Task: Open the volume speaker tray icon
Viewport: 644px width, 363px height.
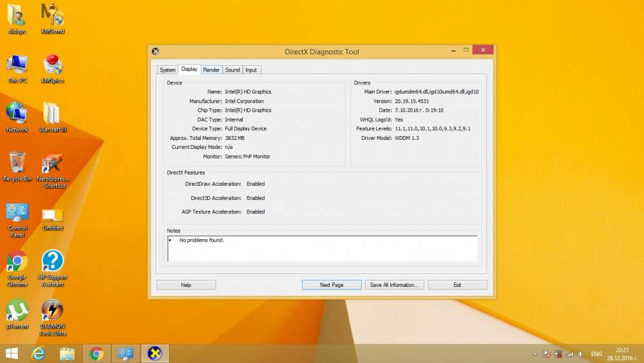Action: pos(581,354)
